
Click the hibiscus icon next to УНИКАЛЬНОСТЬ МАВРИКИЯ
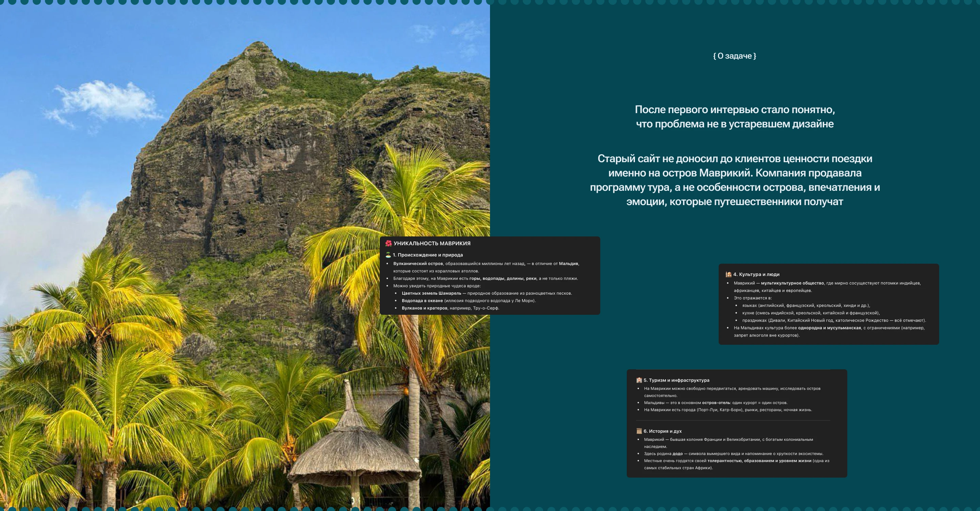389,243
